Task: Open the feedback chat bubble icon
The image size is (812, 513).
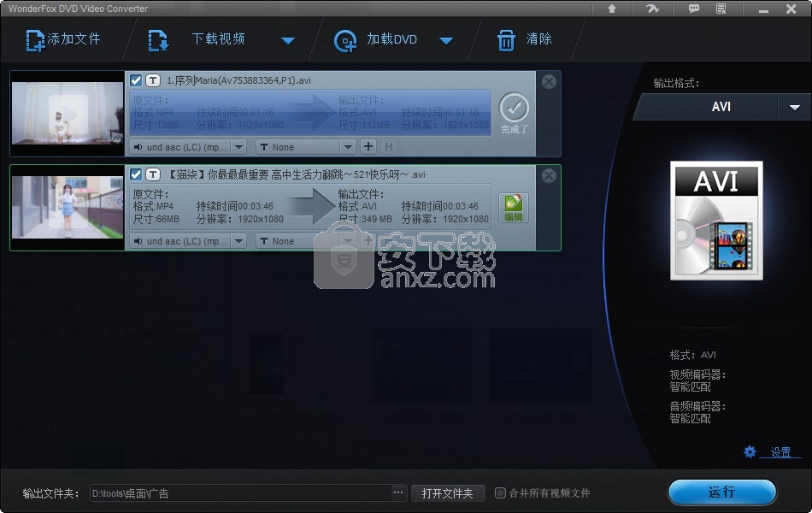Action: pyautogui.click(x=693, y=9)
